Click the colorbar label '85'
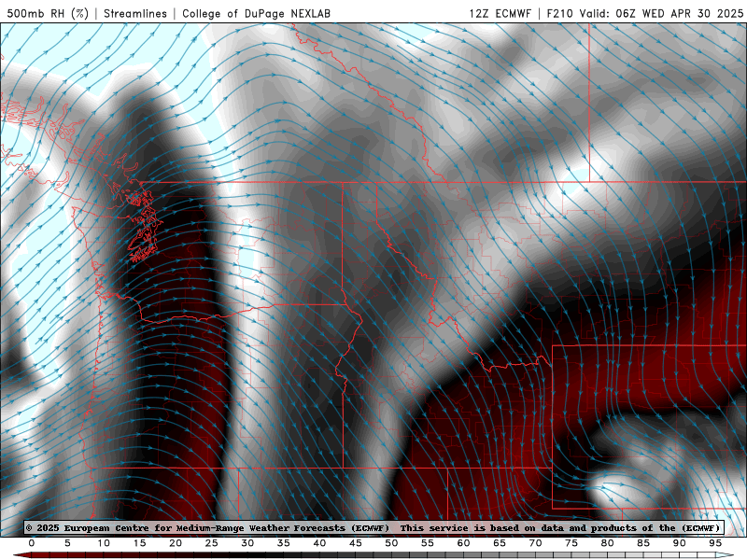 (643, 543)
